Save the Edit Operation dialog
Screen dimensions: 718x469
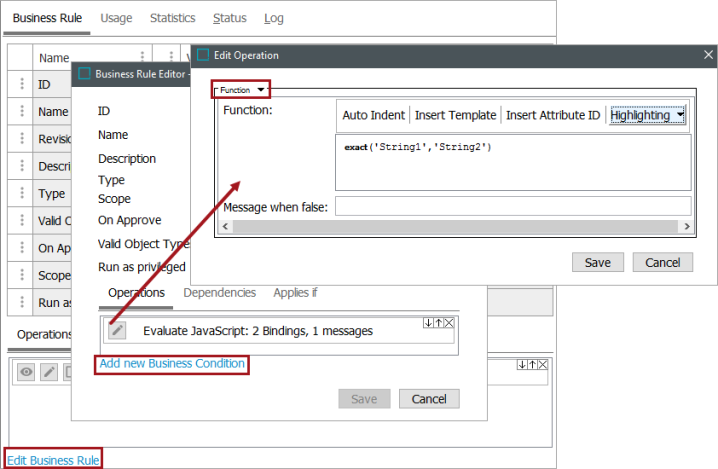(598, 262)
